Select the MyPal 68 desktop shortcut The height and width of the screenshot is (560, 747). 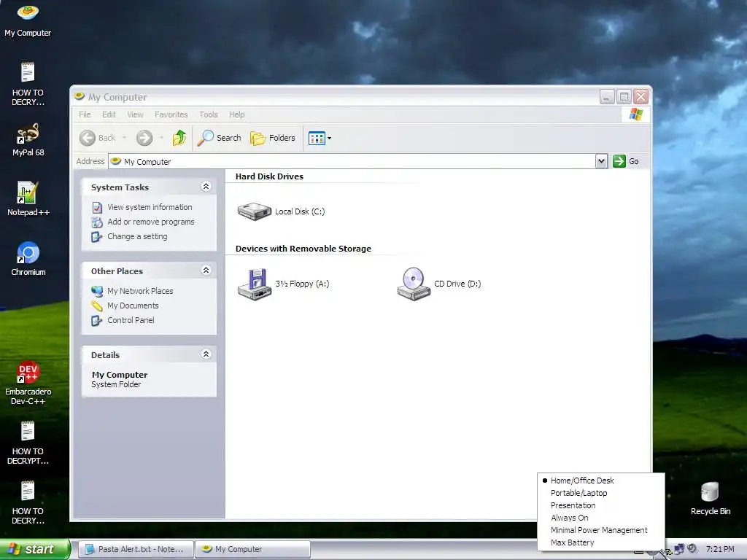(28, 139)
